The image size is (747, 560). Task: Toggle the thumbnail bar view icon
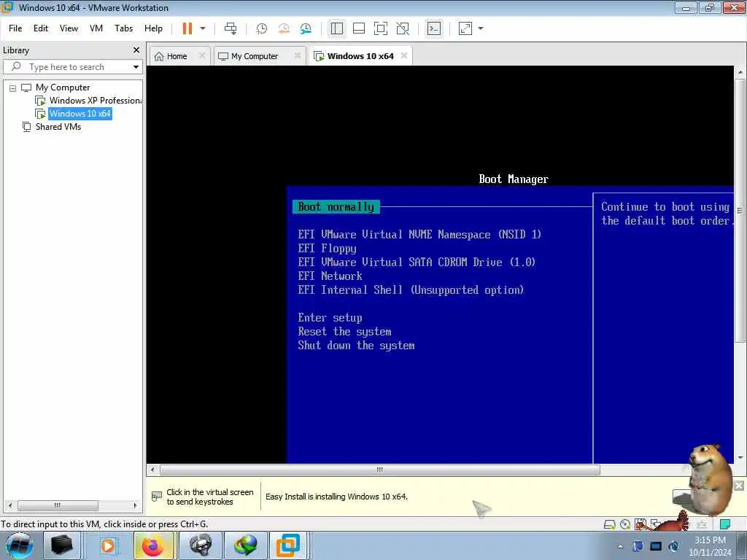pyautogui.click(x=359, y=28)
